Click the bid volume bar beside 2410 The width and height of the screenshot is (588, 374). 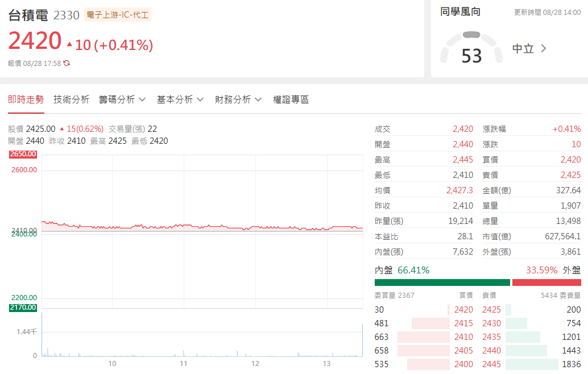(x=424, y=337)
